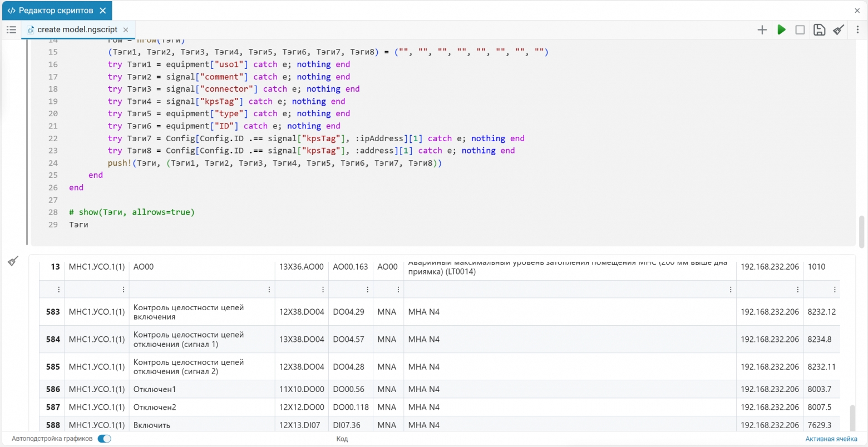Viewport: 868px width, 447px height.
Task: Add a new cell with the plus icon
Action: click(x=762, y=30)
